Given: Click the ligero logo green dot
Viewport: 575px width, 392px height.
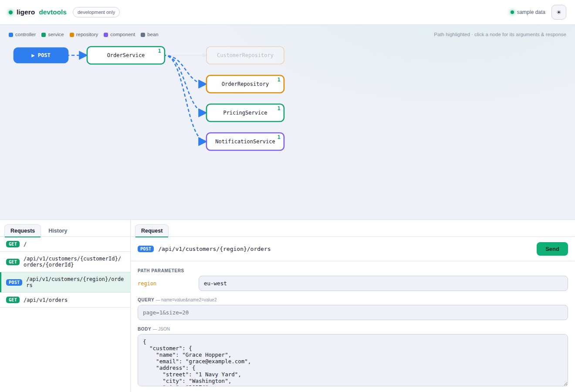Looking at the screenshot, I should point(11,12).
